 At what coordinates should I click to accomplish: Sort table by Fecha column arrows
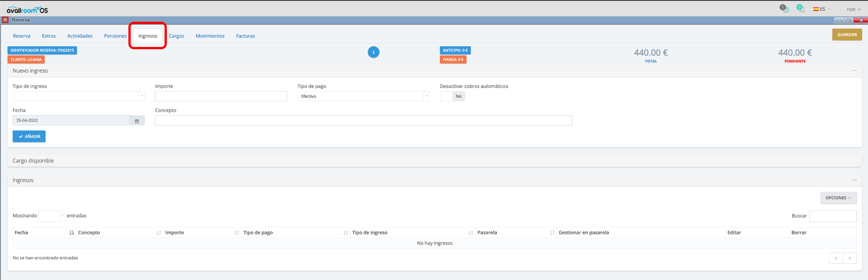pyautogui.click(x=71, y=233)
